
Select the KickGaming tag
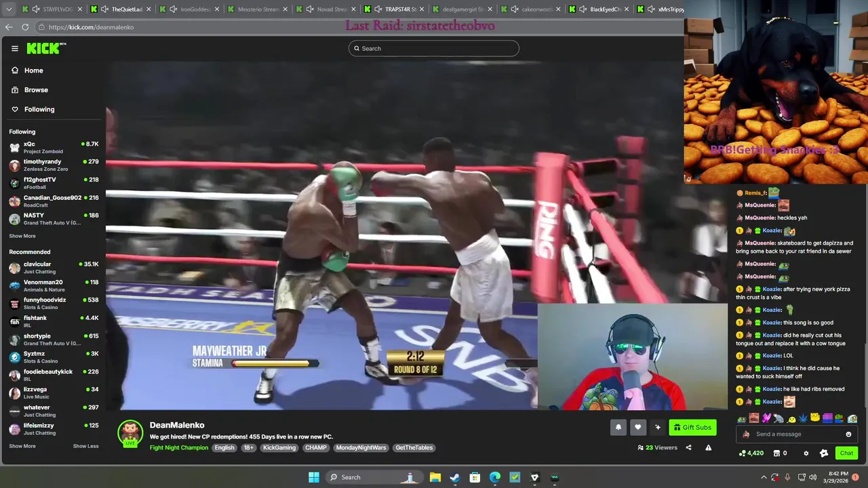pyautogui.click(x=279, y=447)
